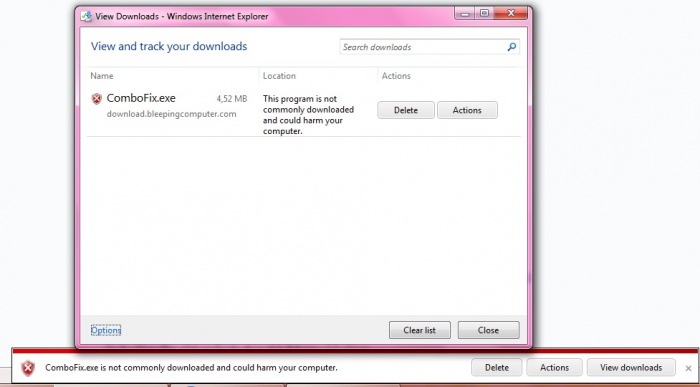The width and height of the screenshot is (700, 387).
Task: Minimize the View Downloads window
Action: [465, 14]
